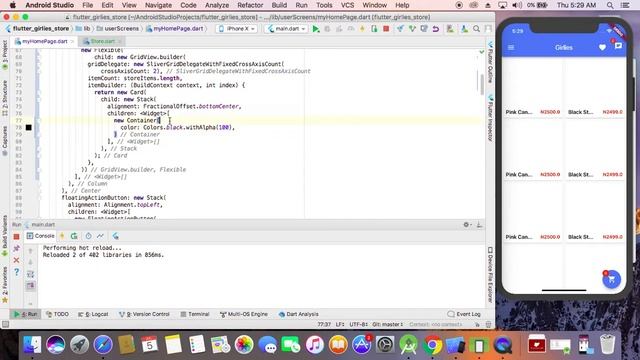The height and width of the screenshot is (360, 640).
Task: Toggle the Structure side panel
Action: click(x=5, y=97)
